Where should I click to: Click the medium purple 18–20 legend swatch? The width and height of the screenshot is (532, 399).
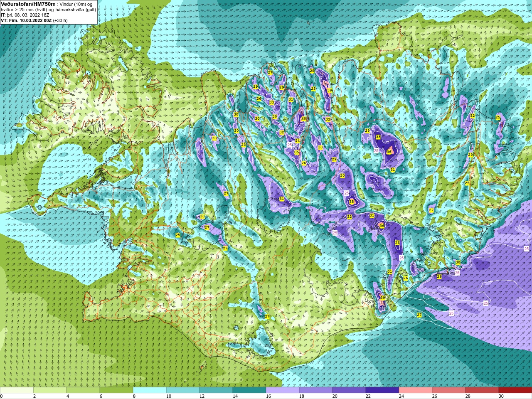[x=316, y=390]
